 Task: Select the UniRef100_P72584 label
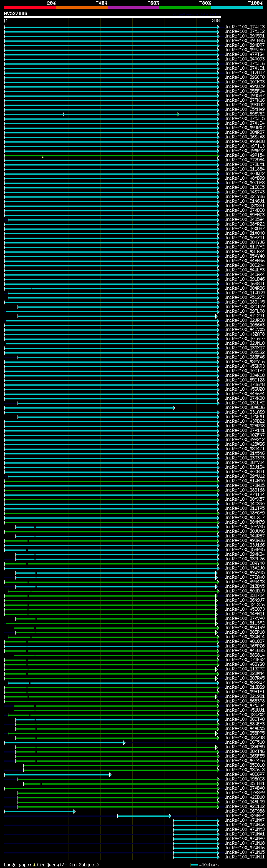[244, 160]
